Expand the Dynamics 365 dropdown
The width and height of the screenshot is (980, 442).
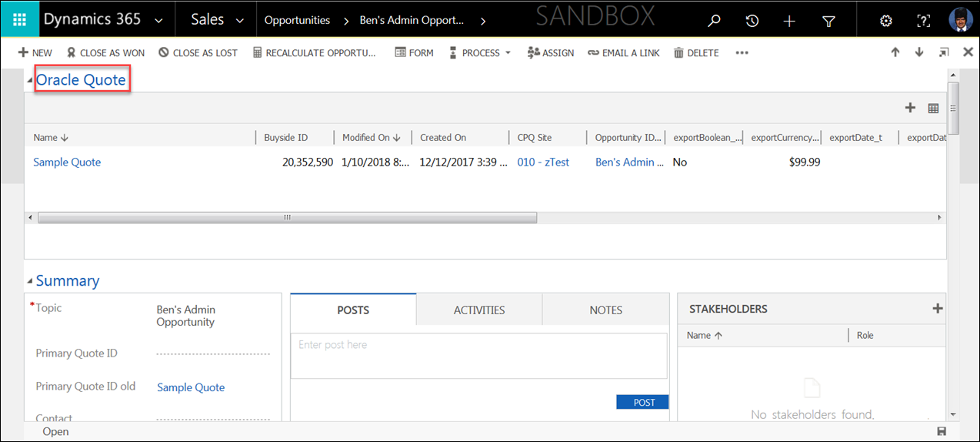(158, 21)
